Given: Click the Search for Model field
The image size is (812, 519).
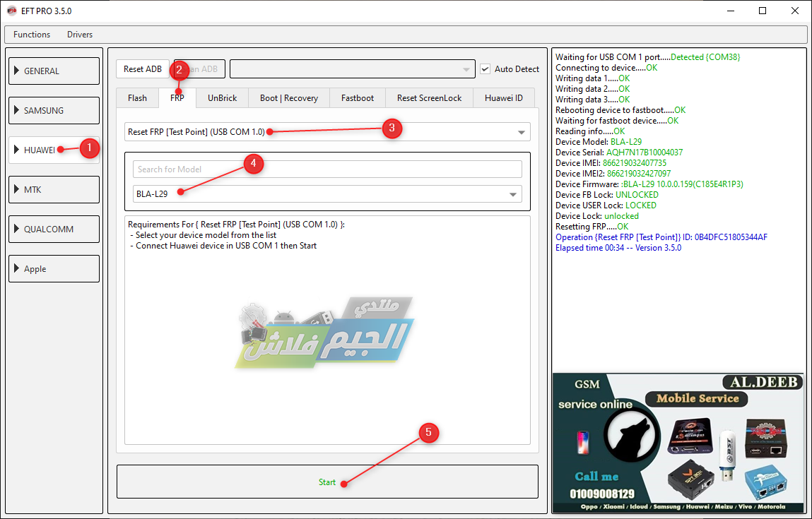Looking at the screenshot, I should [x=327, y=169].
